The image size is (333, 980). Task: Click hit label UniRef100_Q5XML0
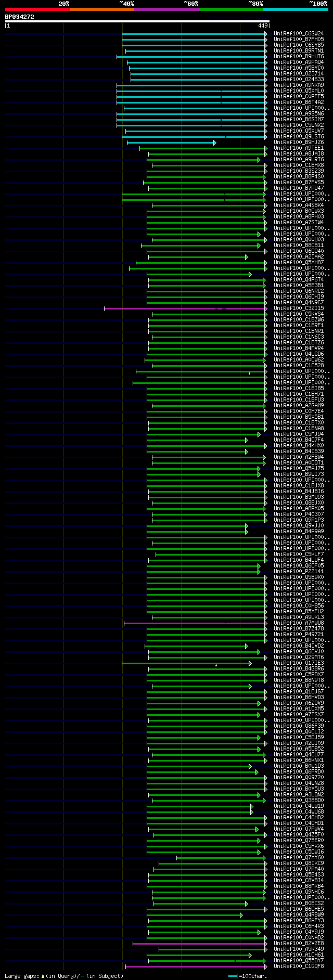pos(299,91)
